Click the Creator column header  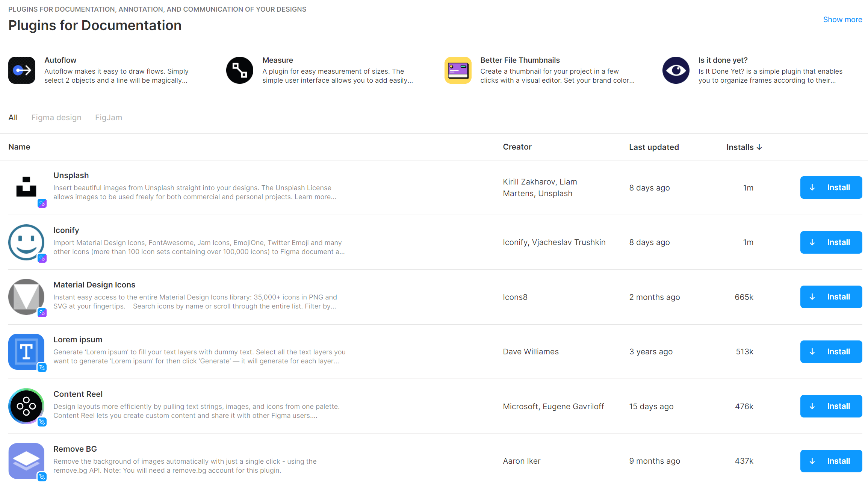(x=517, y=147)
